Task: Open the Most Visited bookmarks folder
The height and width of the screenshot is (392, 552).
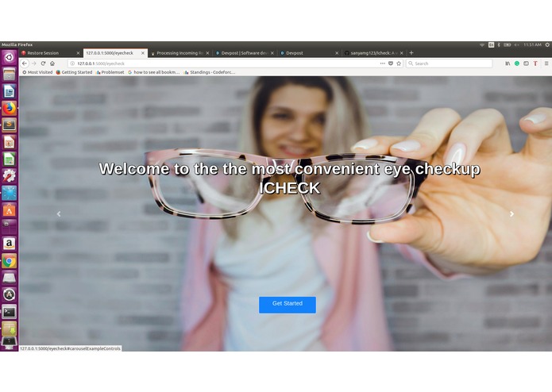Action: tap(37, 72)
